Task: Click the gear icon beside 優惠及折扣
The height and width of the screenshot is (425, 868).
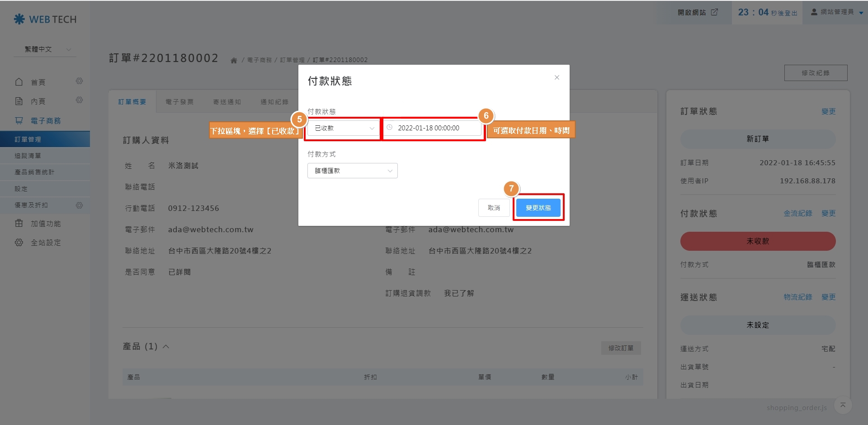Action: tap(79, 205)
